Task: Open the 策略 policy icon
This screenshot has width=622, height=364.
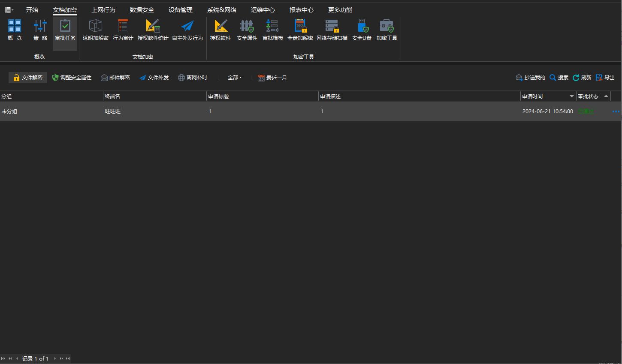Action: click(40, 30)
